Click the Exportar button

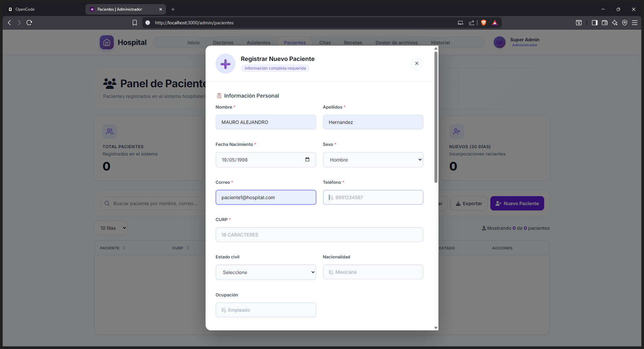(x=469, y=203)
